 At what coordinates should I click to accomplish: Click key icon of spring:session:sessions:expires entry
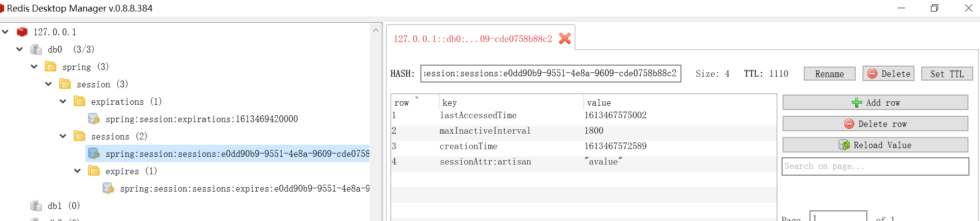tap(108, 188)
